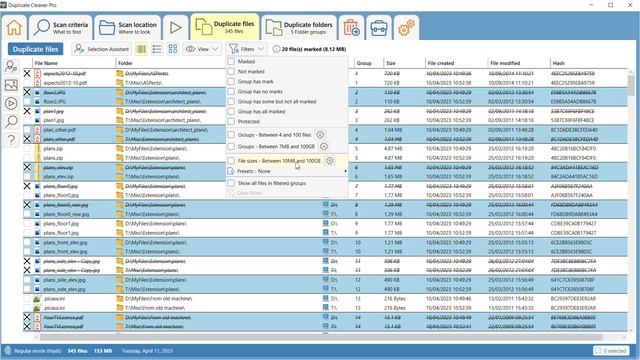This screenshot has width=640, height=360.
Task: Select the Duplicate files 345 files tab
Action: pos(225,27)
